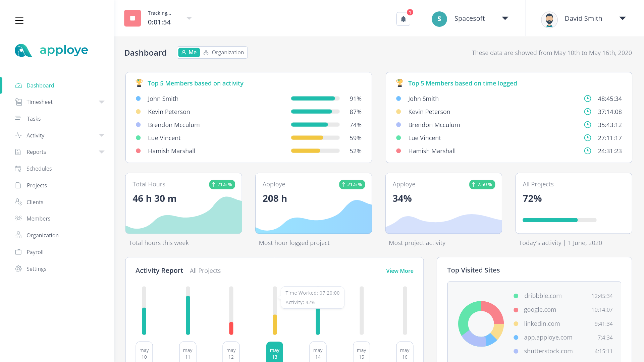Expand the Activity sidebar dropdown
644x362 pixels.
tap(101, 135)
